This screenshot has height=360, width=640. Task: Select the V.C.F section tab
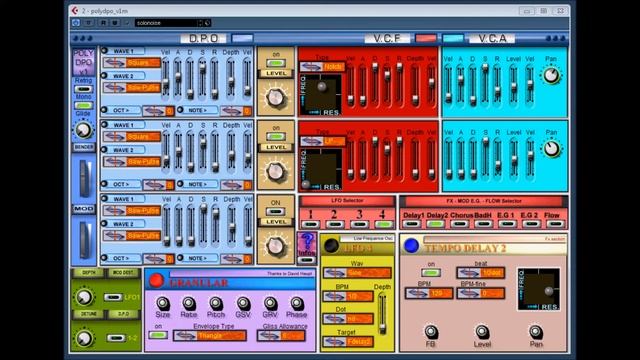387,38
